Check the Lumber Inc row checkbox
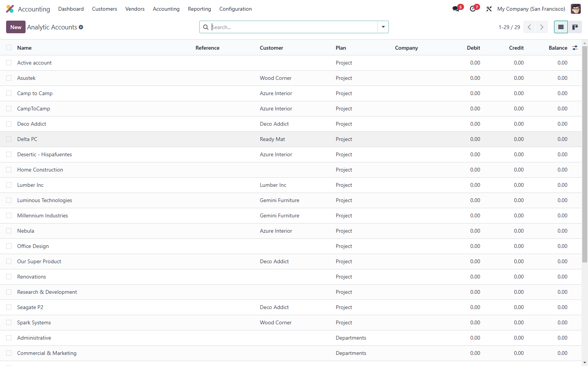 point(9,185)
